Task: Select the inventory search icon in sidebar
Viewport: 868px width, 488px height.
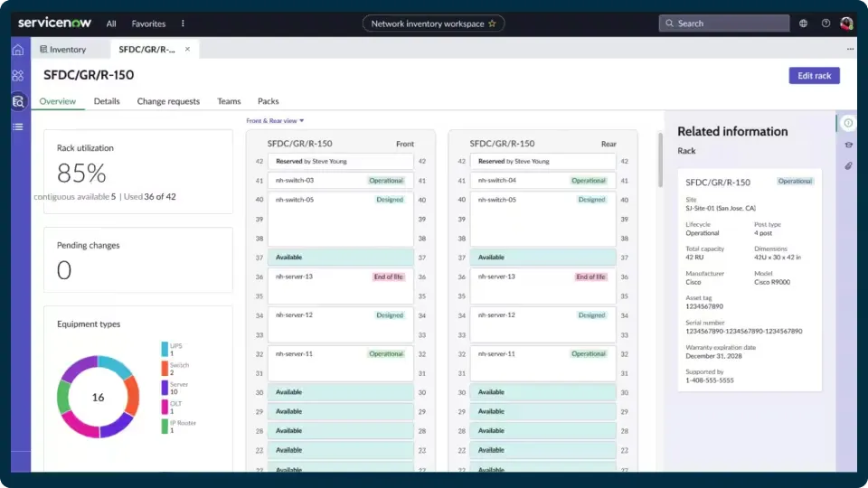Action: point(18,101)
